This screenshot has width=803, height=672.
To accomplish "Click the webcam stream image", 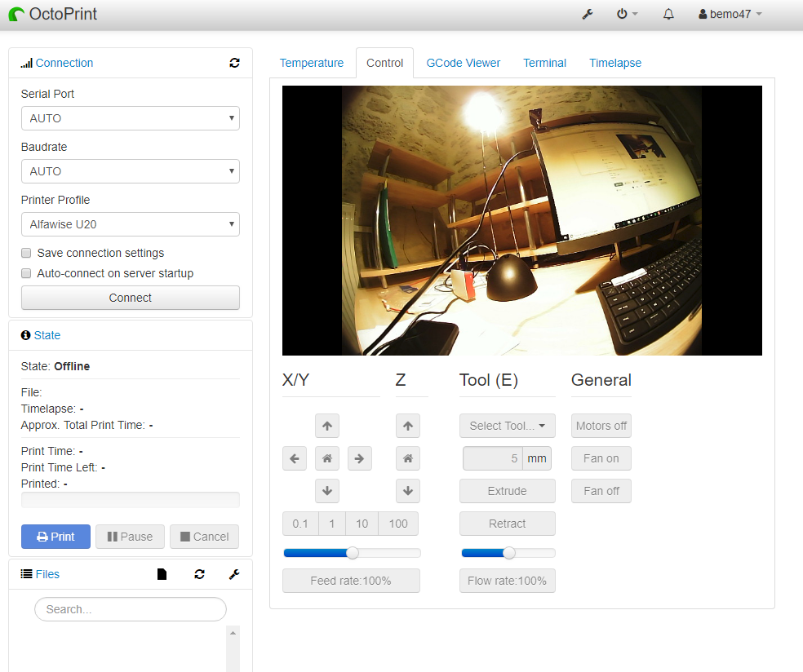I will pyautogui.click(x=521, y=220).
